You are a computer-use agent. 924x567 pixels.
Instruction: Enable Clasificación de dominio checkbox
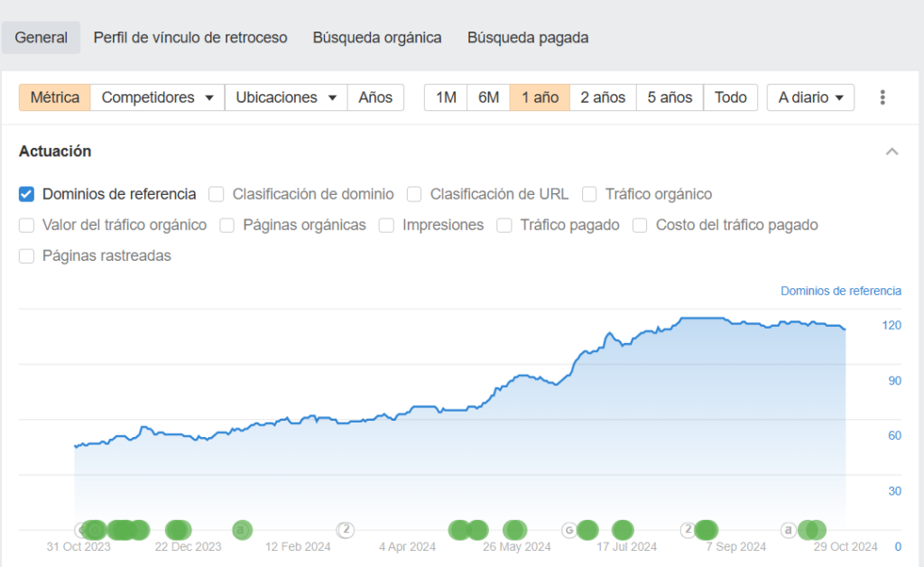coord(217,194)
